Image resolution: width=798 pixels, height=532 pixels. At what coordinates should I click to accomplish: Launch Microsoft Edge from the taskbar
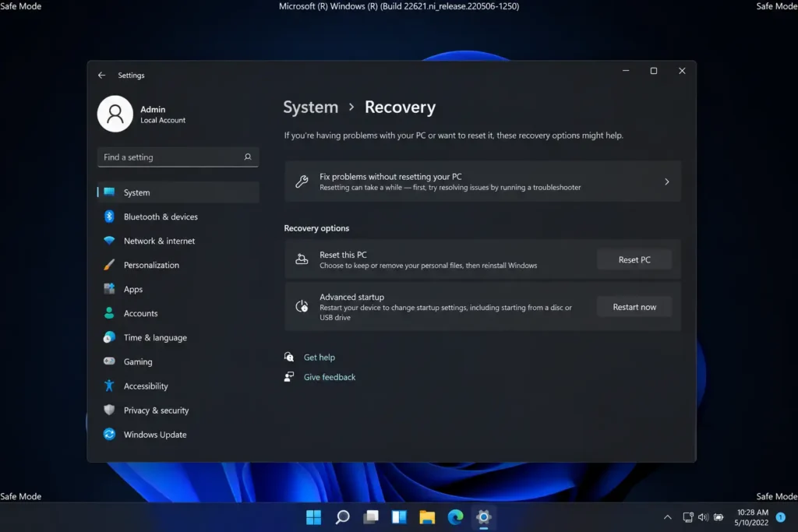(455, 517)
